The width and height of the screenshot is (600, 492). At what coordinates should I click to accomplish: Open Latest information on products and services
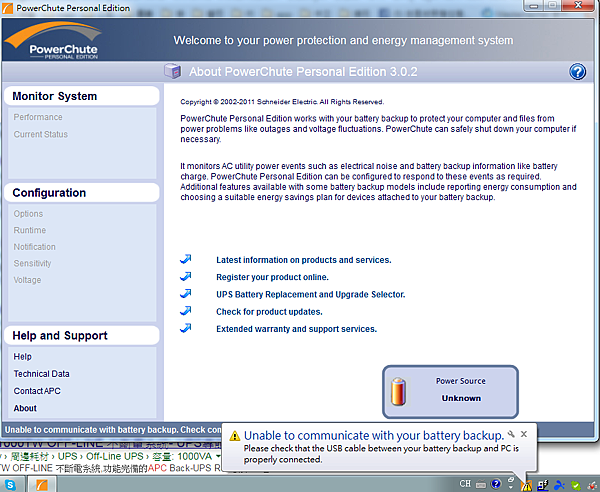[x=303, y=260]
